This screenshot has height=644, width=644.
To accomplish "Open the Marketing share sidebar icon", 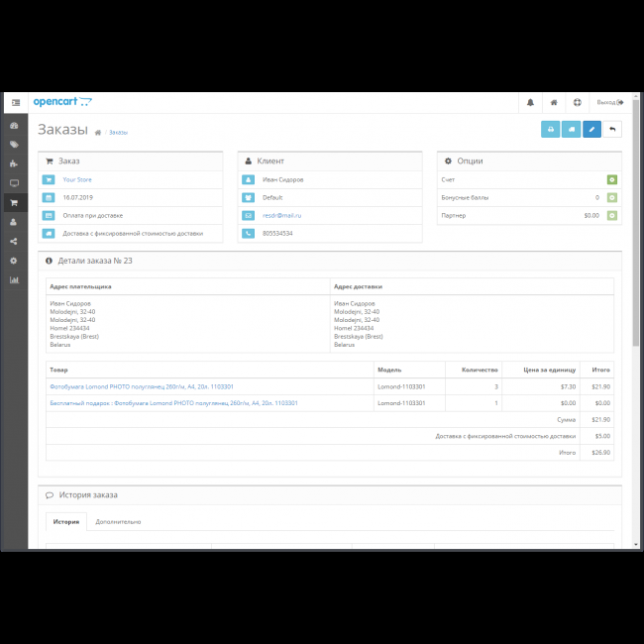I will [x=14, y=241].
